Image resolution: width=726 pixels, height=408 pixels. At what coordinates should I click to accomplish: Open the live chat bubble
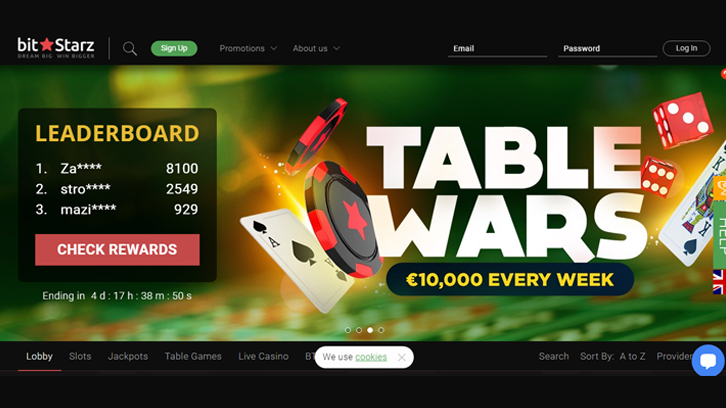pos(708,360)
